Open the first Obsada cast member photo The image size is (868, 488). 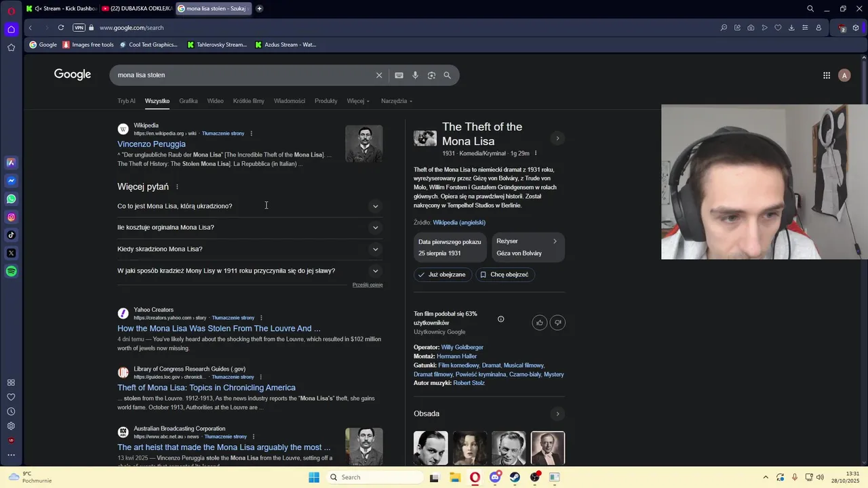[x=431, y=448]
